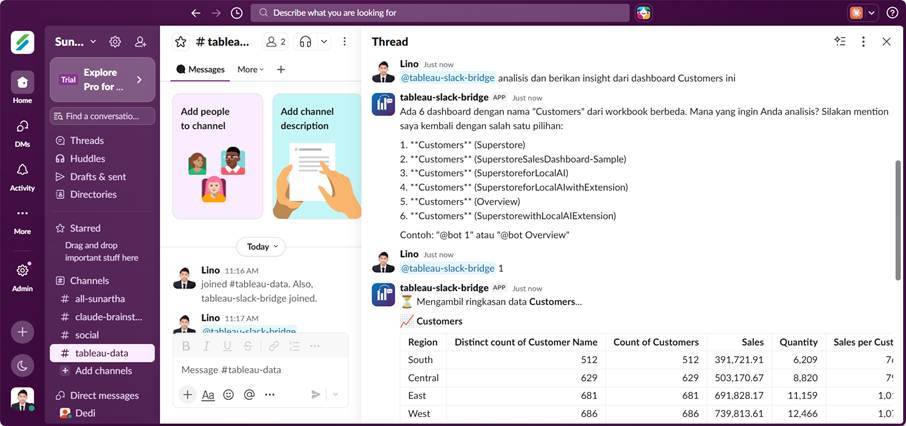Click the 'Find a conversation' field
Screen dimensions: 906x426
pyautogui.click(x=102, y=116)
